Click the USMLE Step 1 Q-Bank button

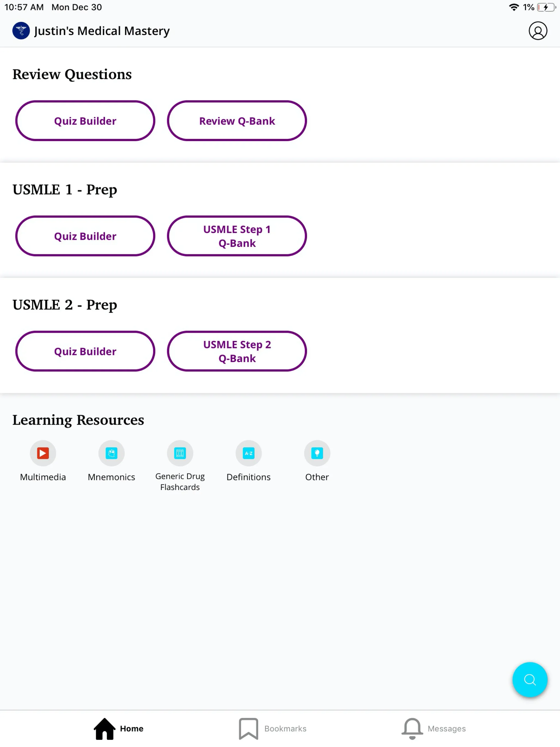click(x=237, y=236)
